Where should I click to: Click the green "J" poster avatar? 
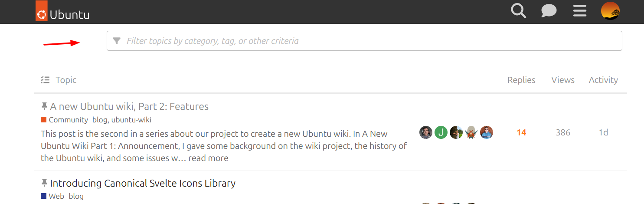[x=441, y=132]
